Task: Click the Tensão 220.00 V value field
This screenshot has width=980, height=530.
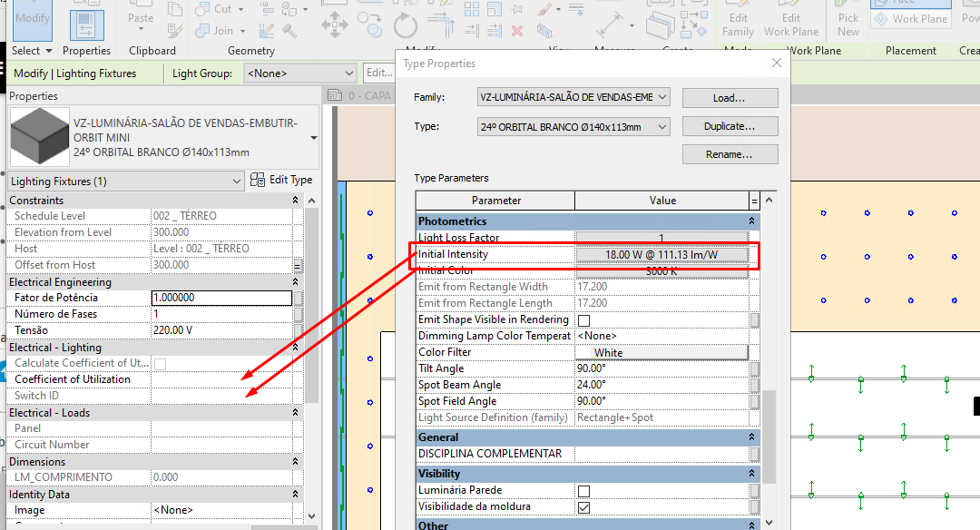Action: pyautogui.click(x=222, y=330)
